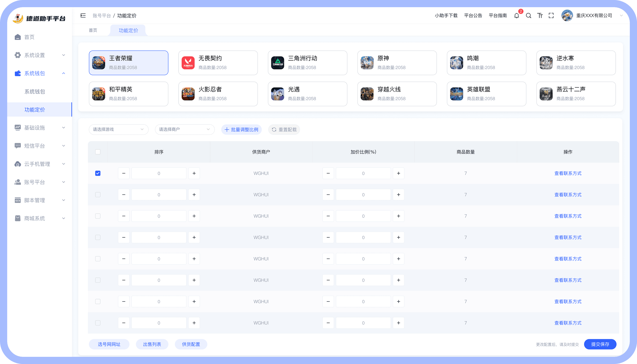Click the font size icon in header
The image size is (637, 364).
click(x=540, y=16)
